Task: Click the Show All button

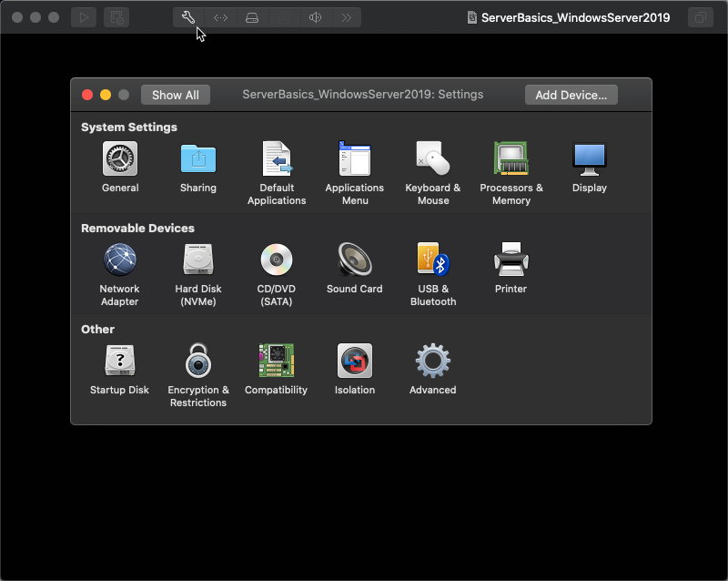Action: click(x=176, y=95)
